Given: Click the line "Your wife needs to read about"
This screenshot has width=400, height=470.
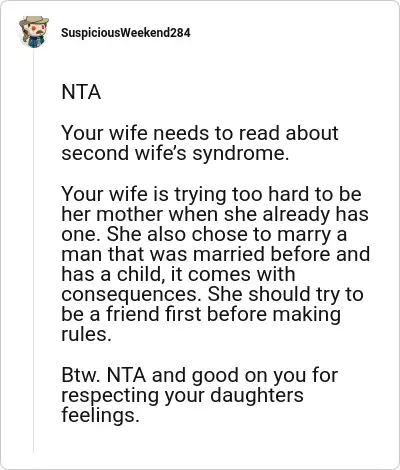Looking at the screenshot, I should coord(200,133).
